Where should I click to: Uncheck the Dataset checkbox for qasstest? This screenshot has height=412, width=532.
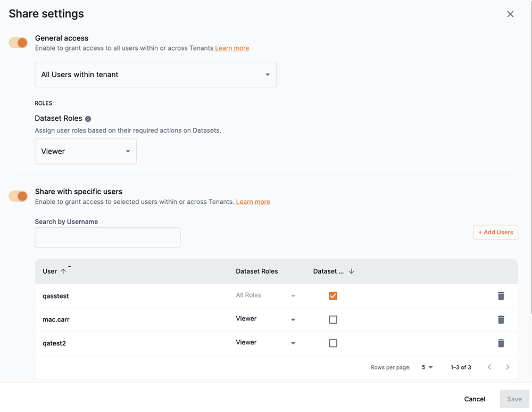click(333, 295)
